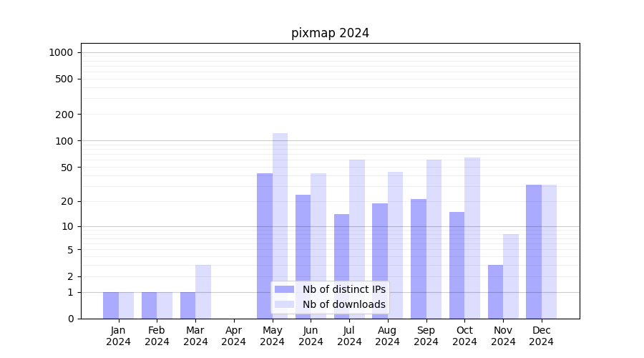Select the "Nb of distinct IPs" legend label
This screenshot has width=644, height=358.
coord(343,289)
